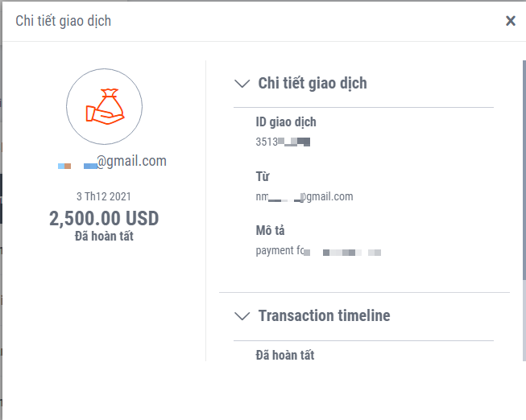
Task: Collapse the Transaction timeline chevron
Action: coord(241,316)
